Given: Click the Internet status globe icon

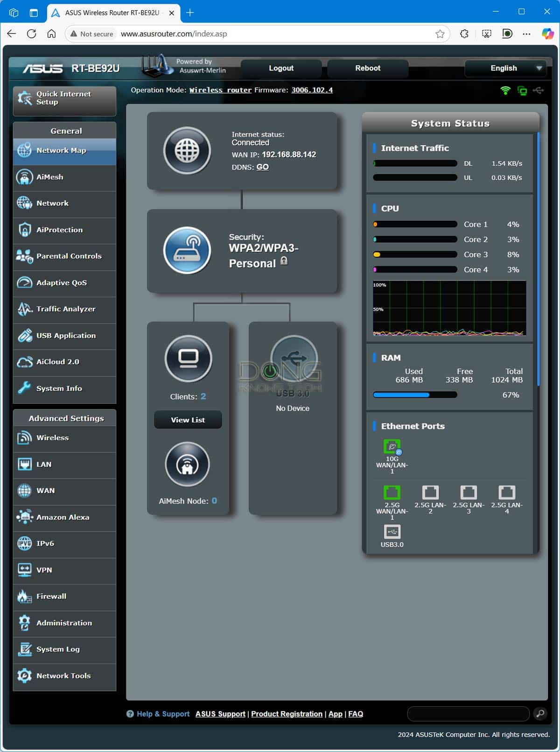Looking at the screenshot, I should pyautogui.click(x=187, y=150).
